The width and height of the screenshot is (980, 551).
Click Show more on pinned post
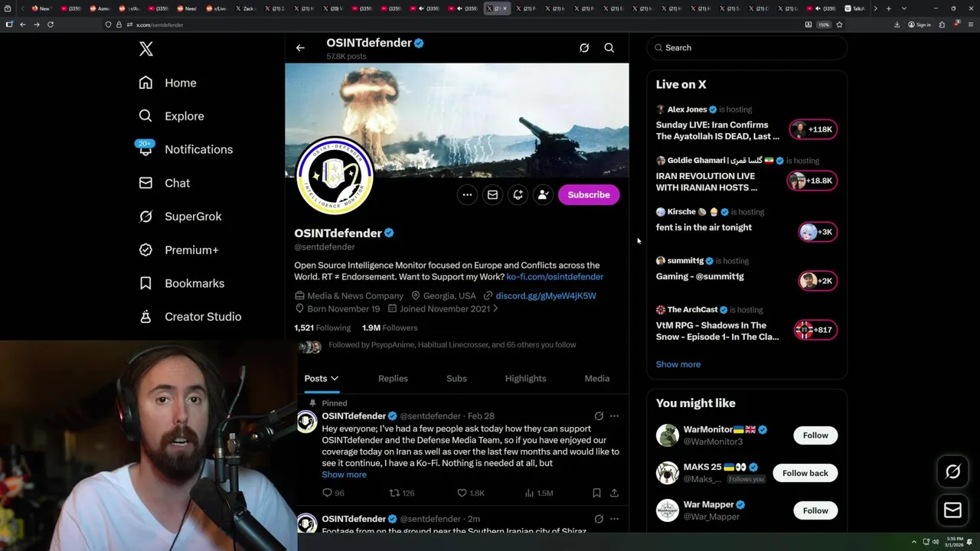[344, 474]
